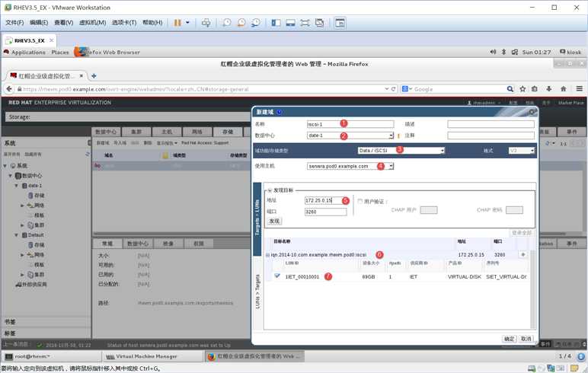Click the Firefox Web Browser launcher icon
This screenshot has width=588, height=373.
pyautogui.click(x=80, y=52)
